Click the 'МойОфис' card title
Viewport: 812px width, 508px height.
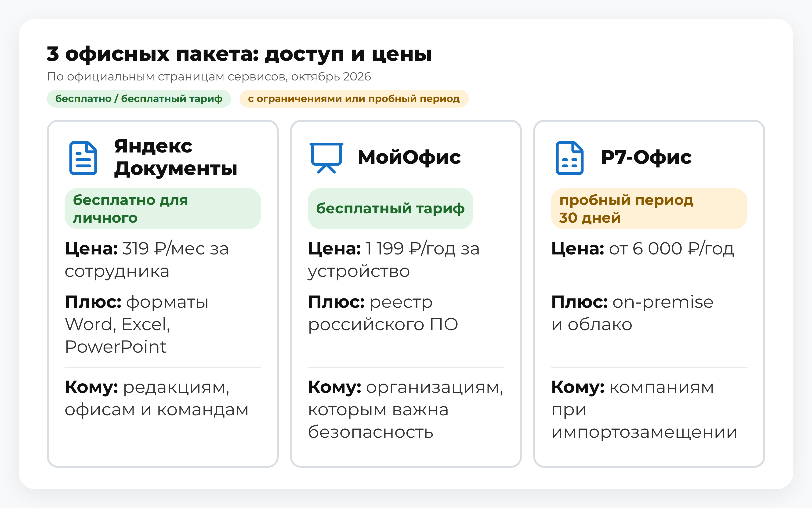(x=409, y=157)
